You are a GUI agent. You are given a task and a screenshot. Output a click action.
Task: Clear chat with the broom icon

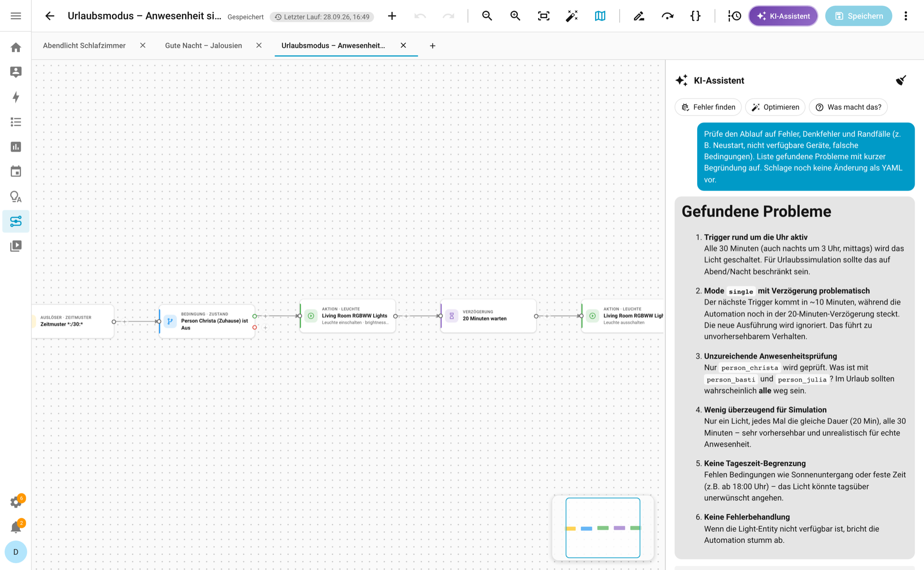(x=901, y=80)
